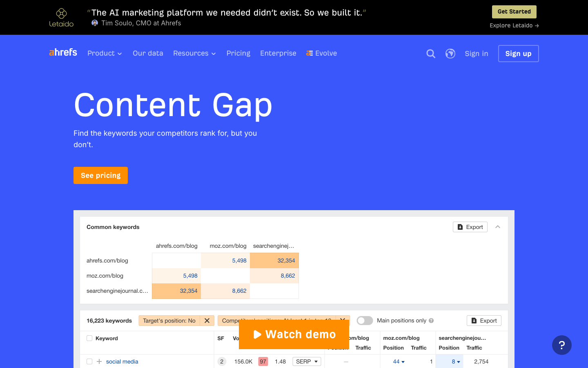Click the Letaido logo

pos(61,18)
